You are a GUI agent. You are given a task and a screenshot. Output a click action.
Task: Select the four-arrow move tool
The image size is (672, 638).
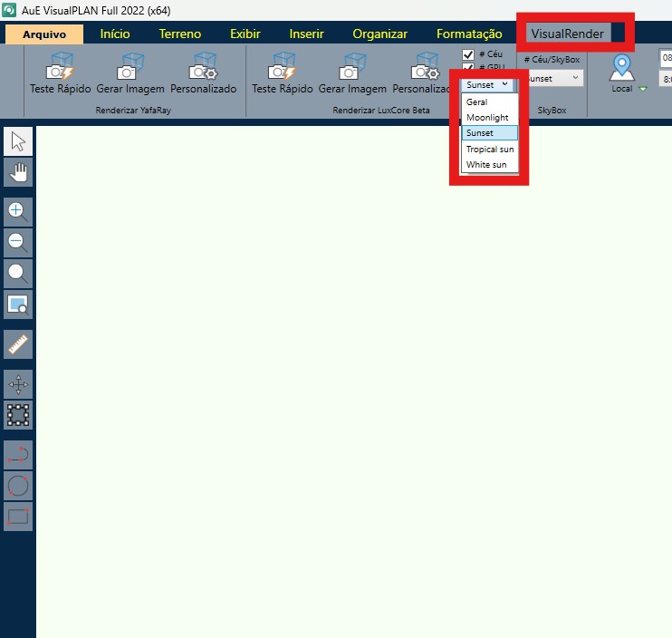18,384
